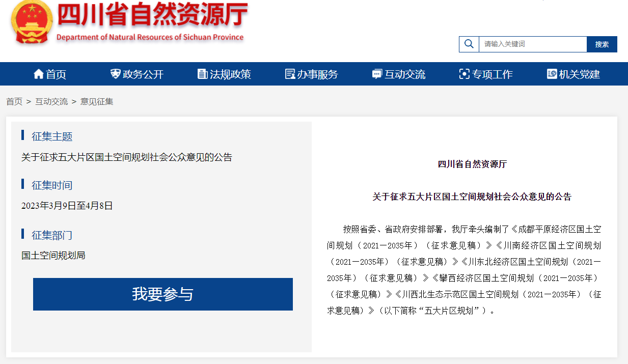
Task: Click the shield icon beside 政务公开
Action: (x=115, y=73)
